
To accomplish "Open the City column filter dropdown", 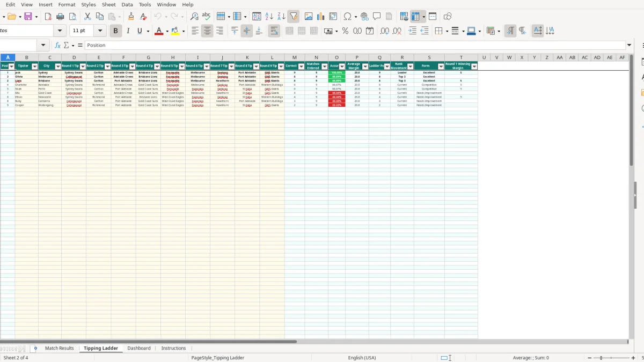I will (58, 67).
